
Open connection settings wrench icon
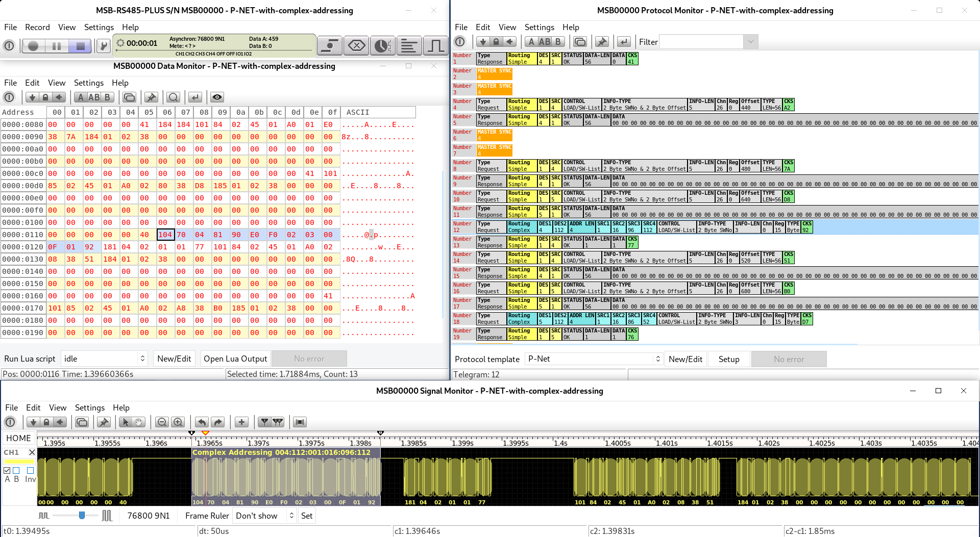(103, 46)
